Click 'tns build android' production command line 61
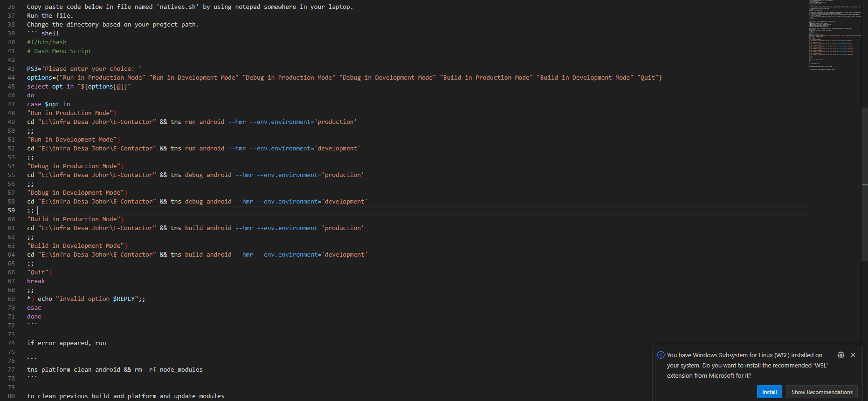The image size is (868, 401). tap(196, 228)
